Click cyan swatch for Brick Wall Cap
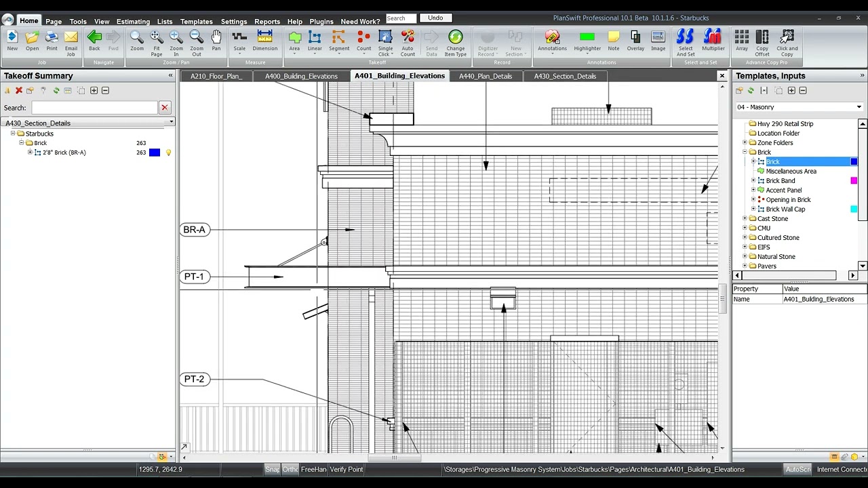The height and width of the screenshot is (488, 868). [x=854, y=209]
